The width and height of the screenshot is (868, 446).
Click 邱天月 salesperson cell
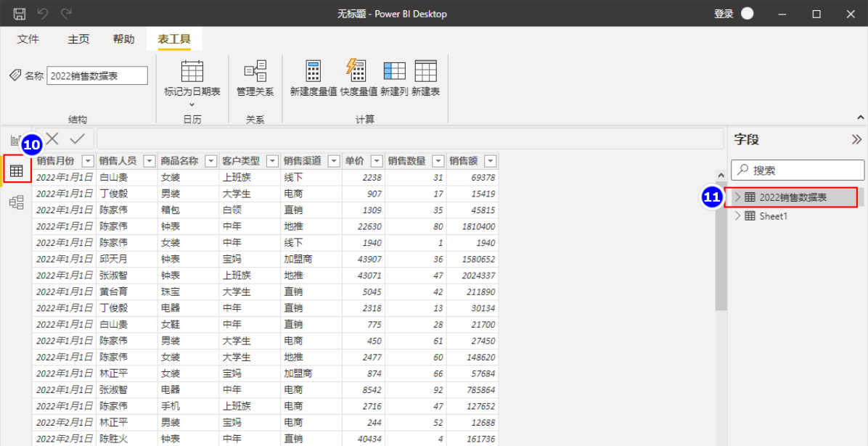[x=127, y=259]
